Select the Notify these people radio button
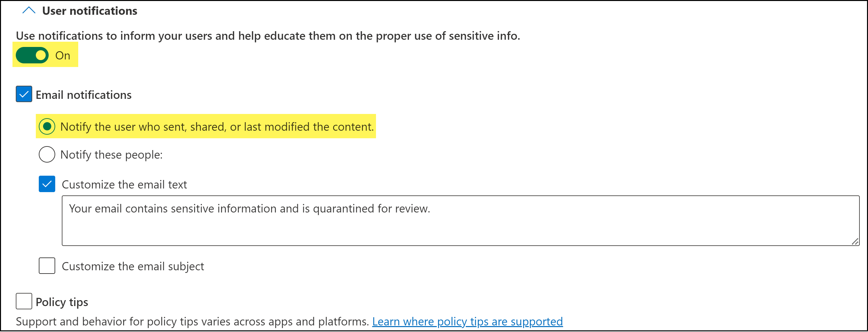Image resolution: width=868 pixels, height=332 pixels. point(47,155)
